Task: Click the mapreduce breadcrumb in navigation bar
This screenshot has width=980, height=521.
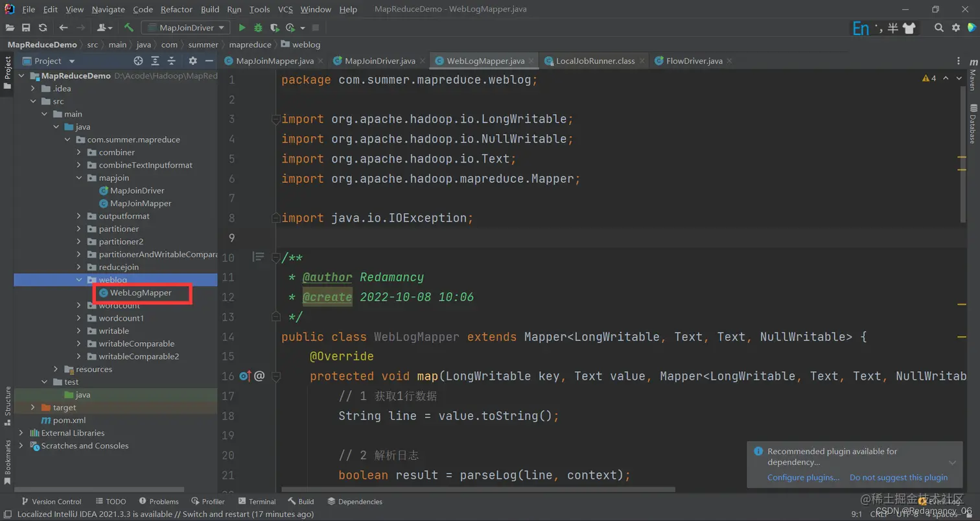Action: click(x=250, y=45)
